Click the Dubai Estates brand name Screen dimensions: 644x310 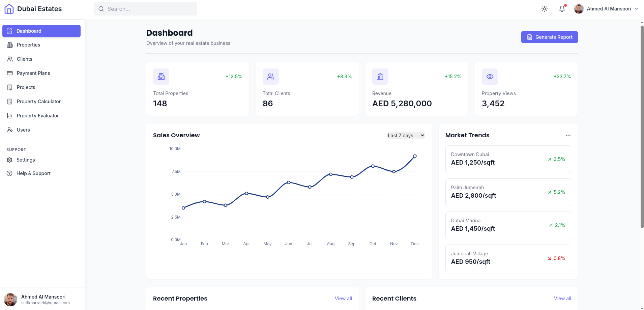click(x=39, y=9)
